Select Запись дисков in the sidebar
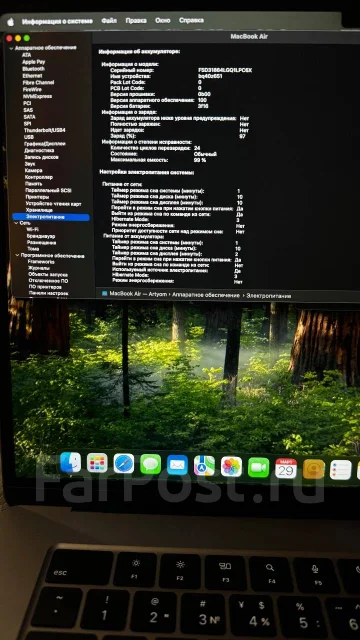The width and height of the screenshot is (360, 640). click(x=41, y=157)
